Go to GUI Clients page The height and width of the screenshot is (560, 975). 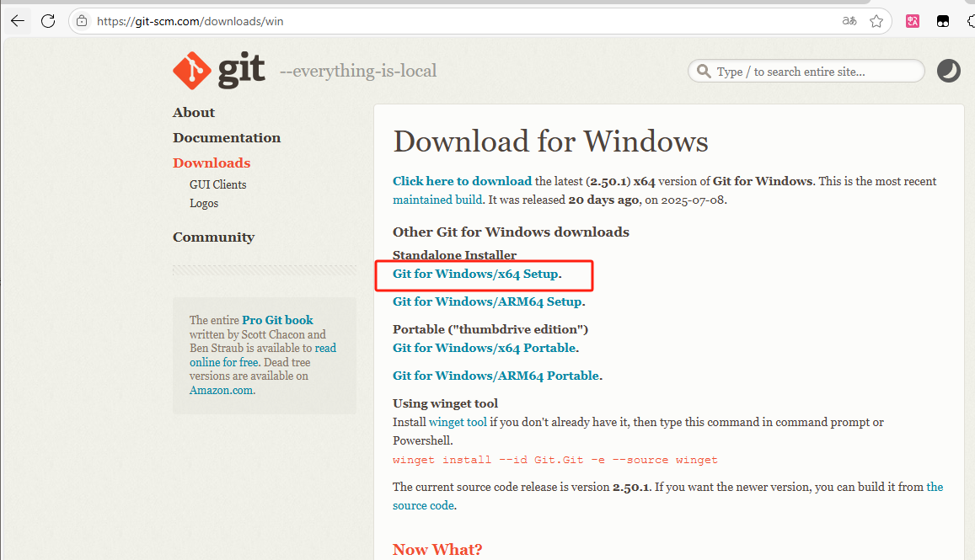tap(217, 184)
